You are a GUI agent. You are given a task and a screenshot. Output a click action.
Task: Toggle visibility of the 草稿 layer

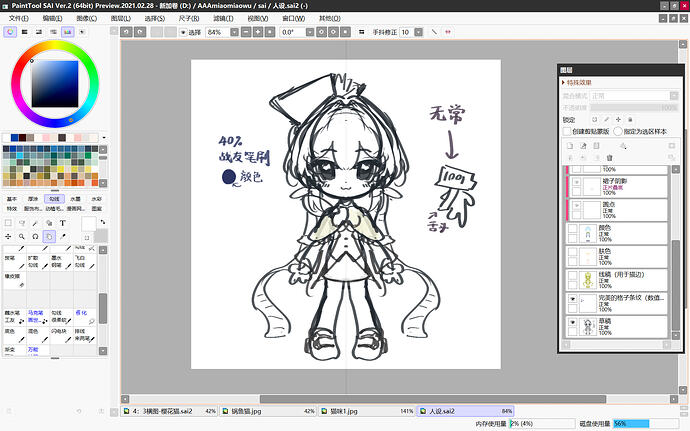tap(572, 322)
